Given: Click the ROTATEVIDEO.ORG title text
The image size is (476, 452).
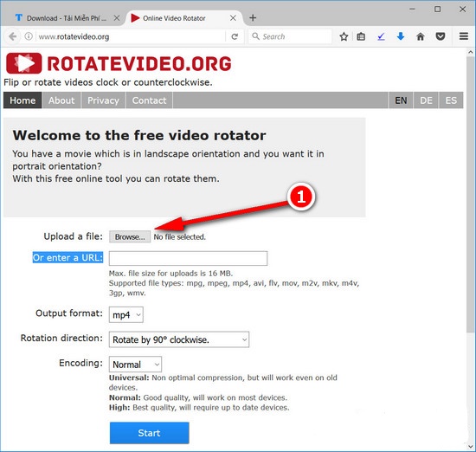Looking at the screenshot, I should [139, 63].
